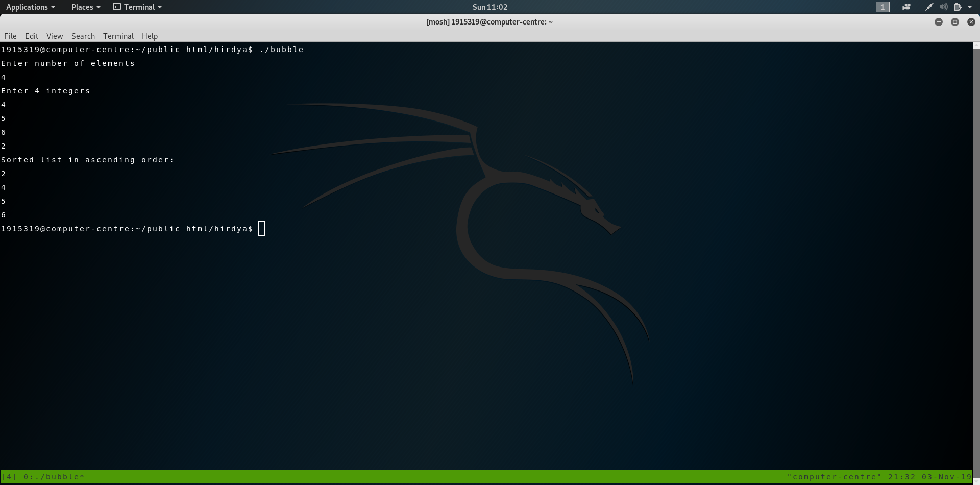Open the Terminal menu in the window menu bar
Image resolution: width=980 pixels, height=485 pixels.
(118, 36)
